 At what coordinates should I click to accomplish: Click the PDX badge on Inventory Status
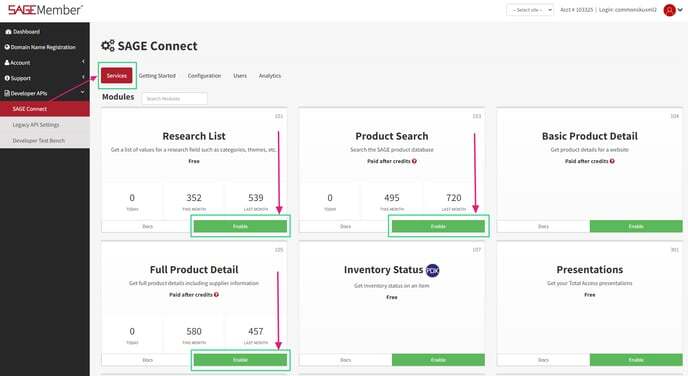click(433, 270)
